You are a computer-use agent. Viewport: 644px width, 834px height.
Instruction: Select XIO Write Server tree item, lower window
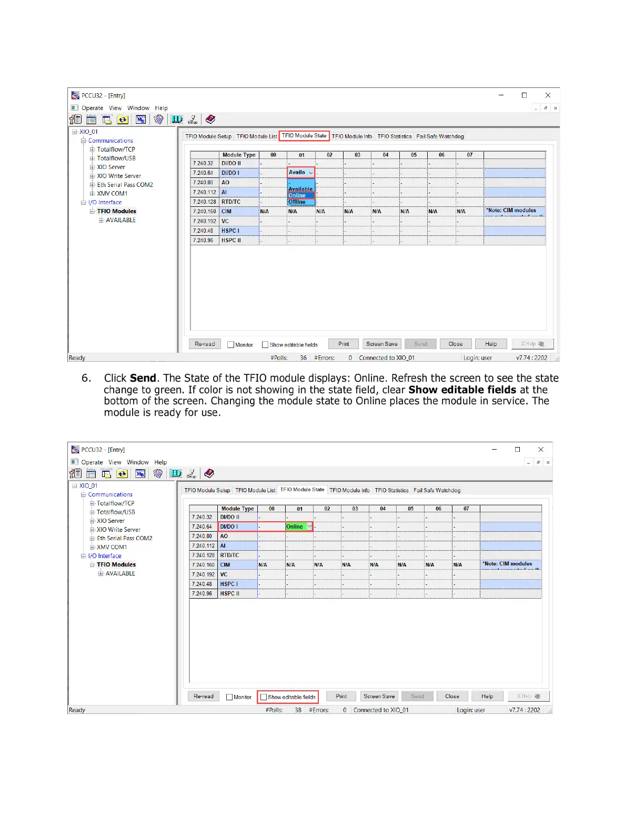click(118, 530)
